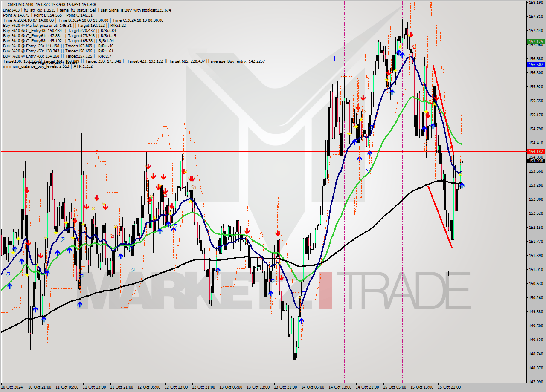Click the '12 Oct 21:00' time axis label
This screenshot has width=546, height=392.
pos(203,387)
